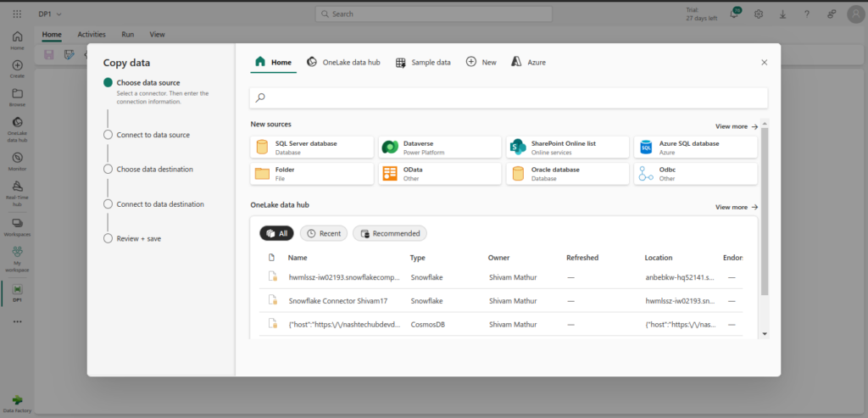Screen dimensions: 868x418
Task: Pick the SharePoint Online list source
Action: (567, 148)
